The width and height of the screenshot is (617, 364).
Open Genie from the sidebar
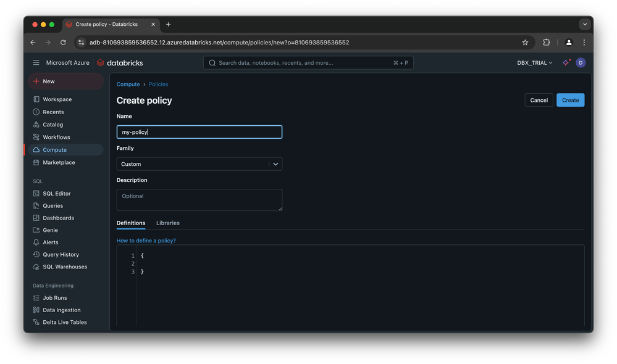[x=50, y=230]
